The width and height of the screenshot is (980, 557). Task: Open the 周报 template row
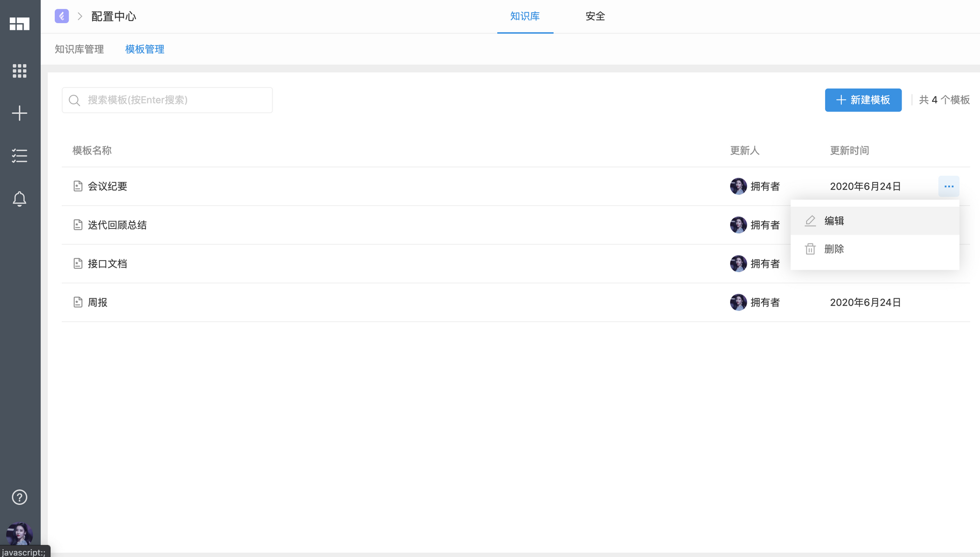515,302
